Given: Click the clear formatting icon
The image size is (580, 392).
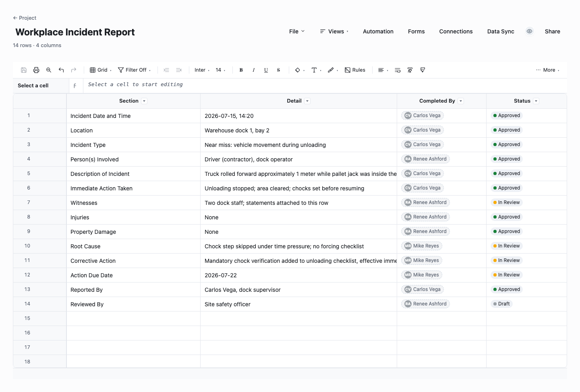Looking at the screenshot, I should pos(410,70).
